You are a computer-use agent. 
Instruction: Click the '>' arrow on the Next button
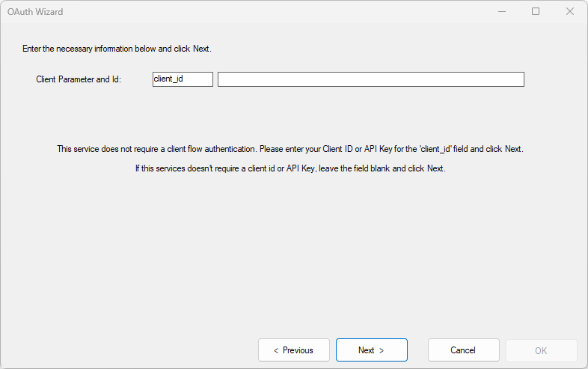(x=382, y=350)
